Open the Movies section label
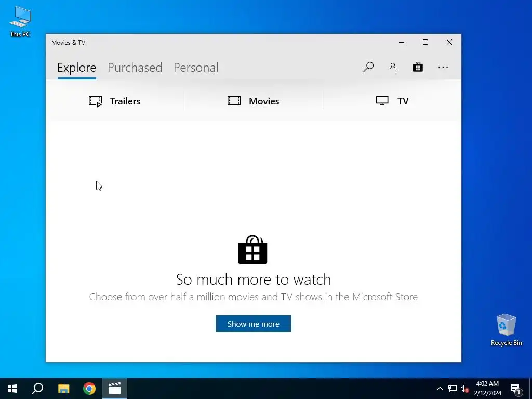 click(x=264, y=101)
